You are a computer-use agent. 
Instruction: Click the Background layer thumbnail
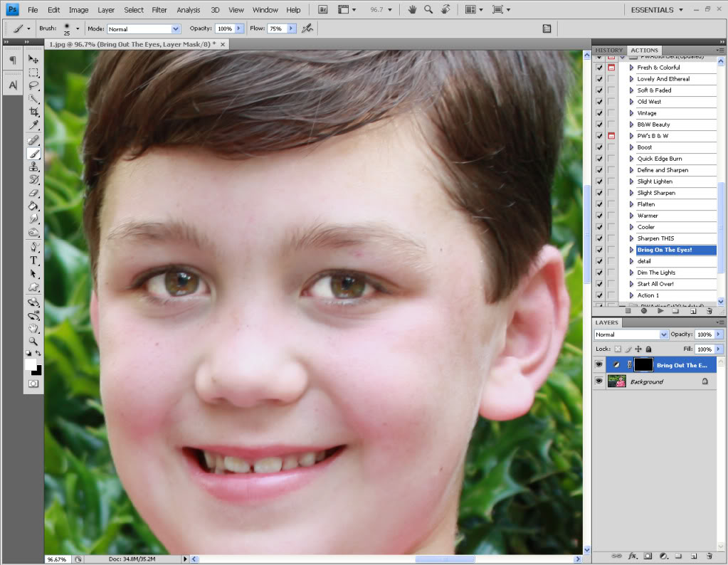click(x=616, y=381)
